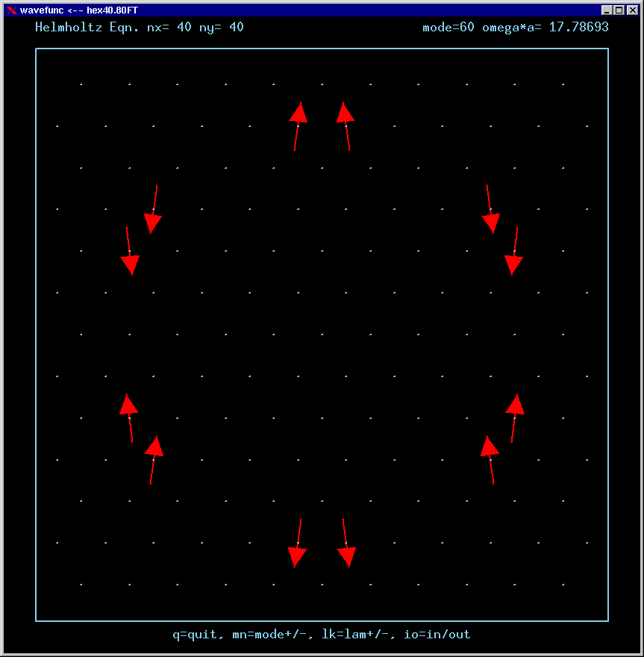Click the 'lk=lam+/-' hint text
Image resolution: width=644 pixels, height=657 pixels.
(x=355, y=635)
